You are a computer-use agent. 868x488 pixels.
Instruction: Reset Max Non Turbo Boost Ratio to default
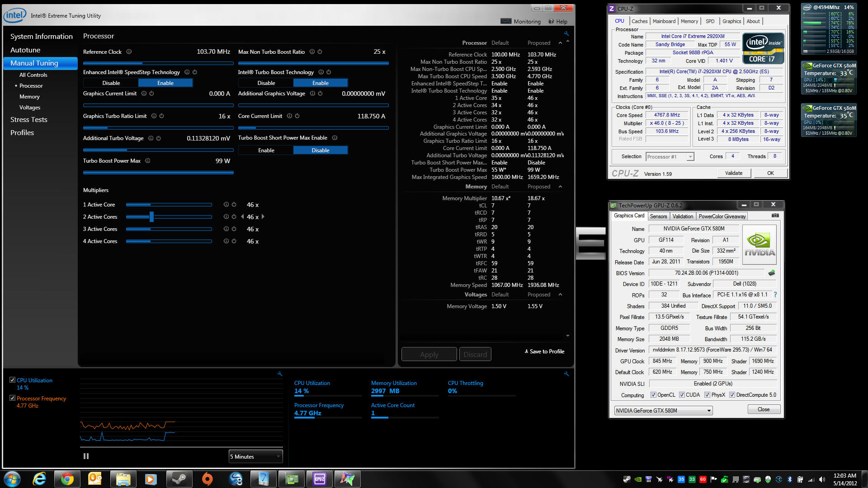(320, 52)
